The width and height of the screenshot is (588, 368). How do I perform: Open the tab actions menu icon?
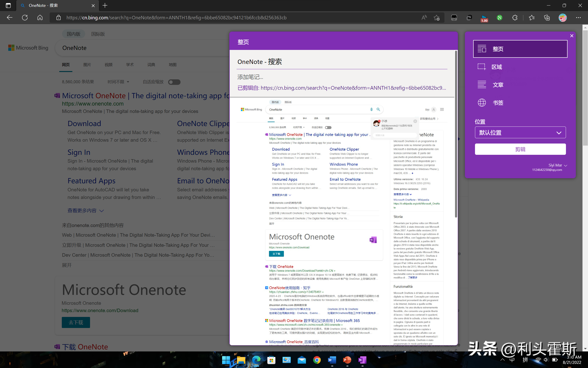[x=8, y=5]
